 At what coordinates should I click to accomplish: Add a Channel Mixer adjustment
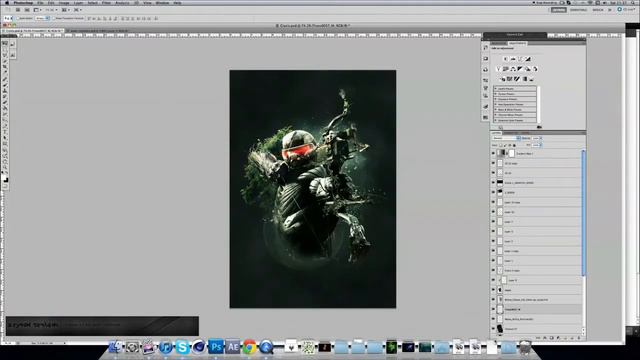point(535,69)
